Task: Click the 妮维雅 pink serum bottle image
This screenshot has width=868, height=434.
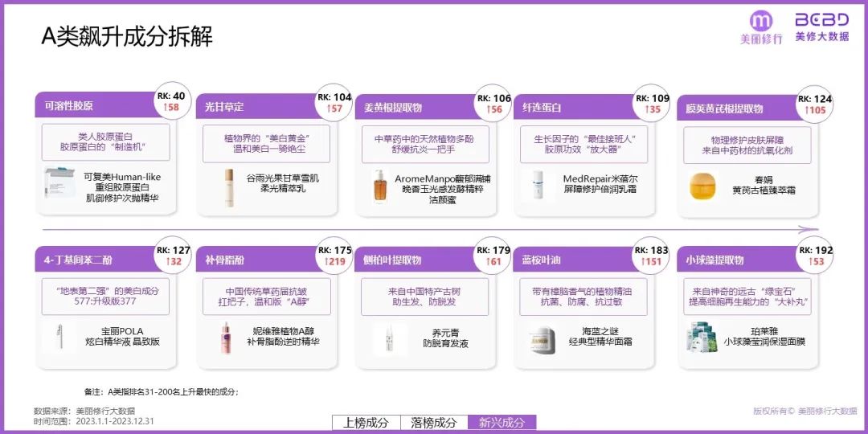Action: [x=226, y=338]
